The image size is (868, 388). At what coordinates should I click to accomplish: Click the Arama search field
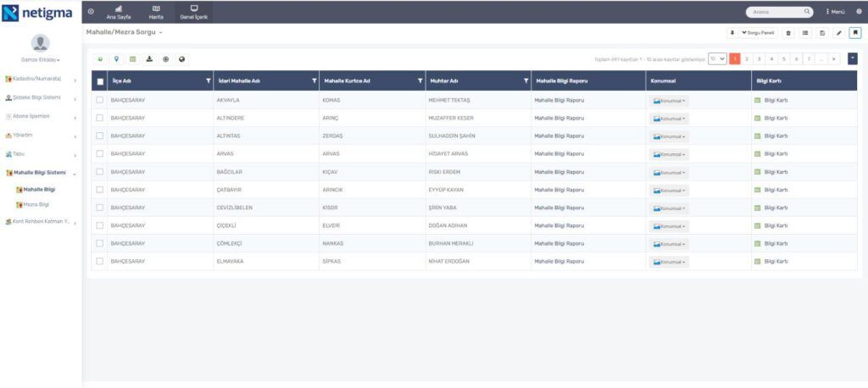[x=770, y=12]
